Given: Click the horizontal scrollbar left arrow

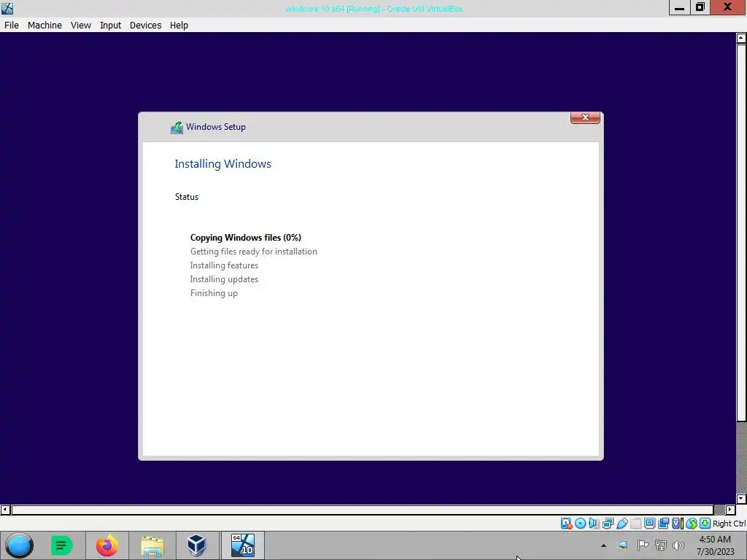Looking at the screenshot, I should click(5, 510).
